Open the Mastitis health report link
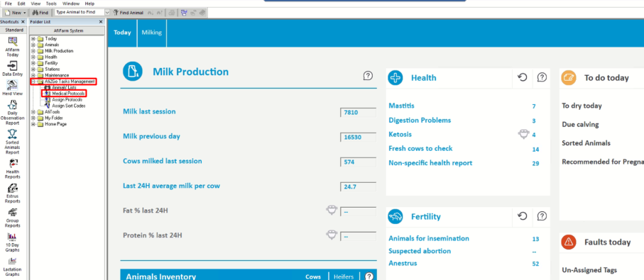 401,106
